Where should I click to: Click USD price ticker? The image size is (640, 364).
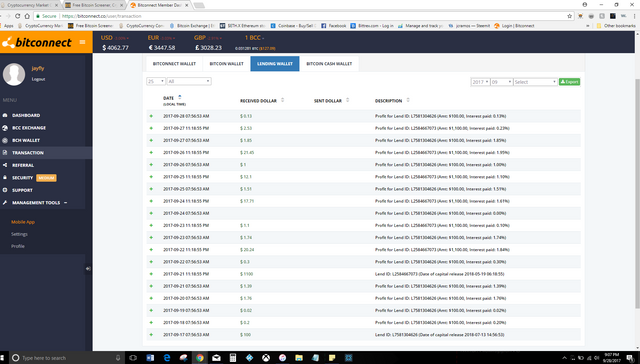115,42
